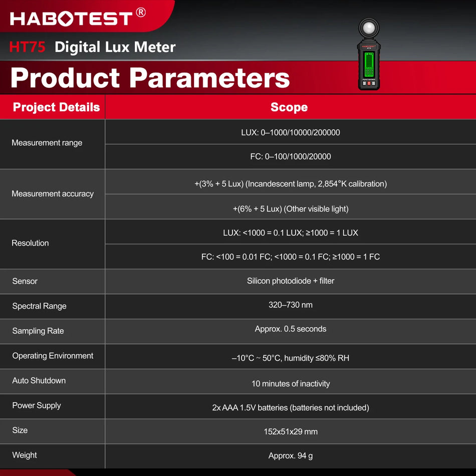Select the Resolution row label

coord(30,243)
